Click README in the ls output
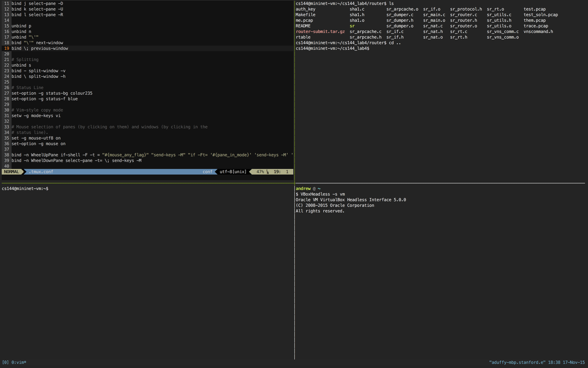This screenshot has width=588, height=368. point(303,26)
